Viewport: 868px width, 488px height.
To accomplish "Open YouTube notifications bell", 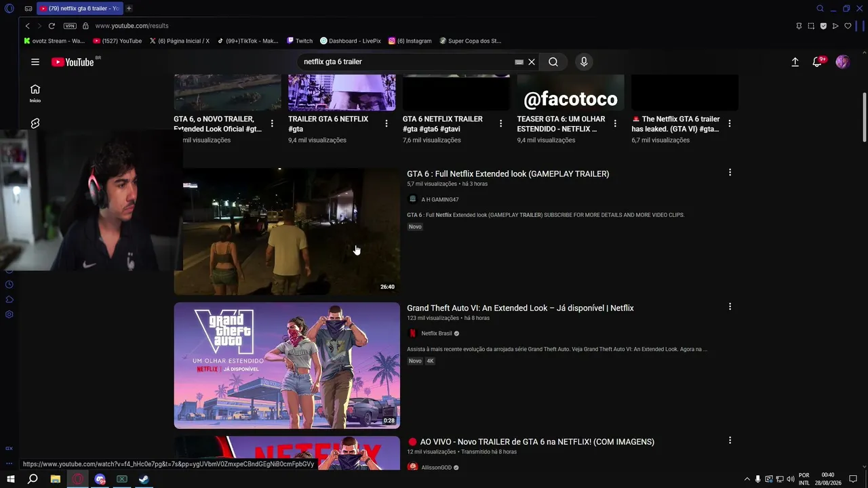I will point(817,62).
